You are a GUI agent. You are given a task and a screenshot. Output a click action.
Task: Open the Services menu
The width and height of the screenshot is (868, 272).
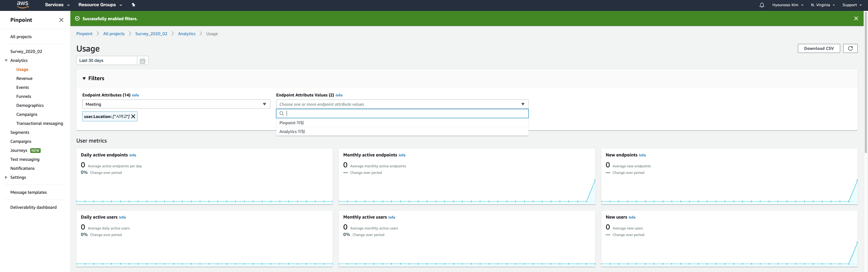pos(57,5)
